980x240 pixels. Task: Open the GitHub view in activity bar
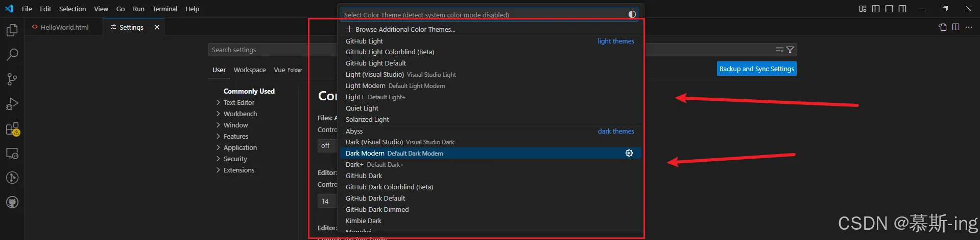click(12, 202)
